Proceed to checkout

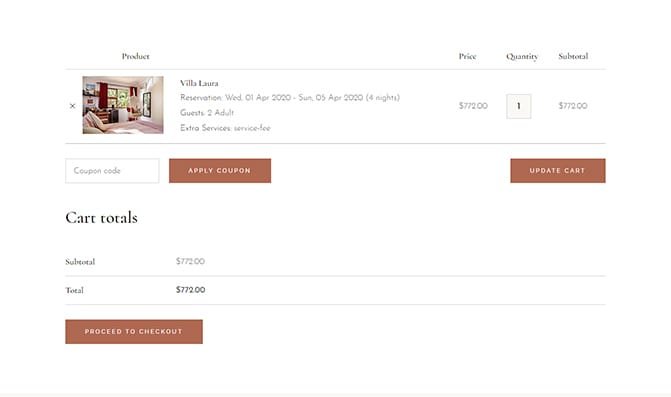(x=134, y=332)
